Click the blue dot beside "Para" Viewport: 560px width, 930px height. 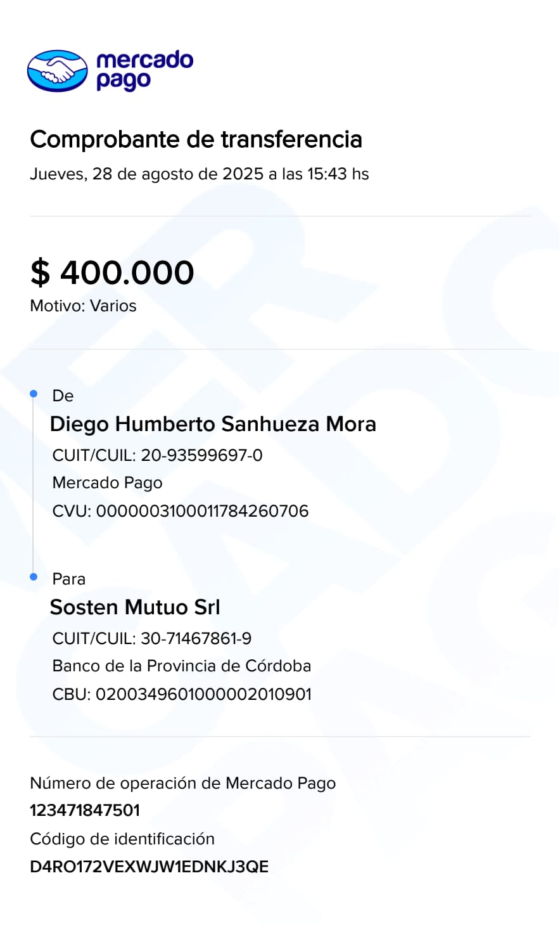pyautogui.click(x=34, y=577)
